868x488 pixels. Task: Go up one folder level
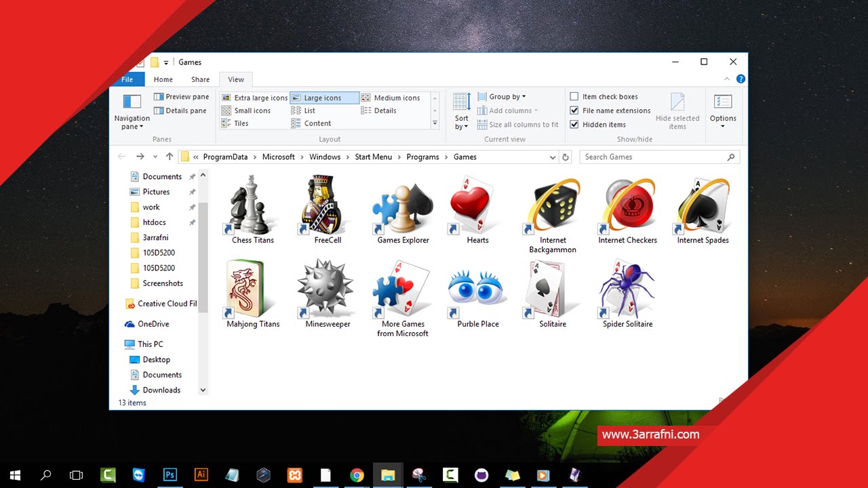pos(170,157)
